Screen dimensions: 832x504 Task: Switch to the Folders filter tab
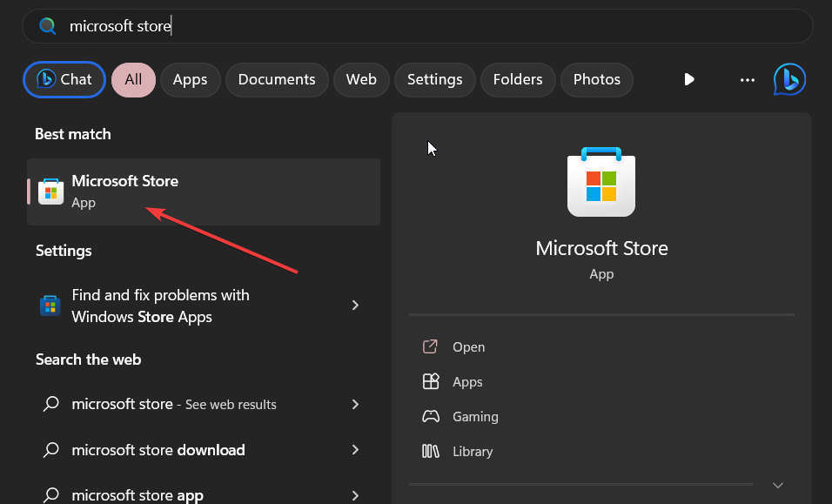pos(518,79)
